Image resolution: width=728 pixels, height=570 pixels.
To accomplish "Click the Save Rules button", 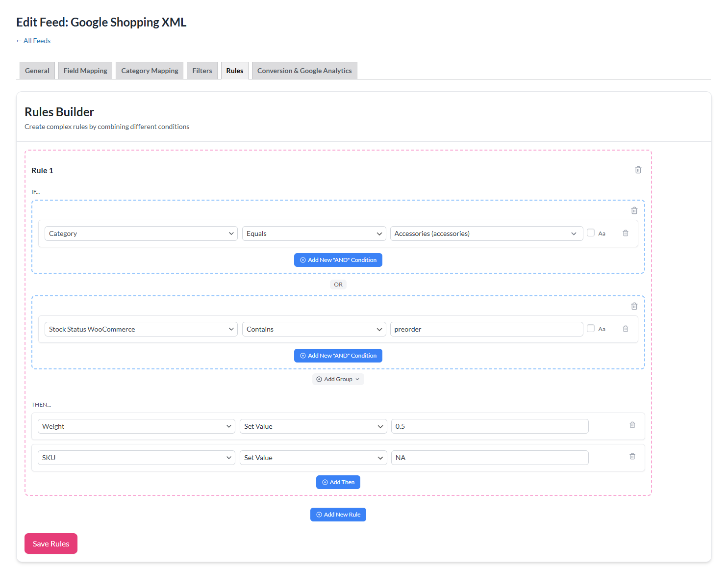I will click(x=51, y=544).
